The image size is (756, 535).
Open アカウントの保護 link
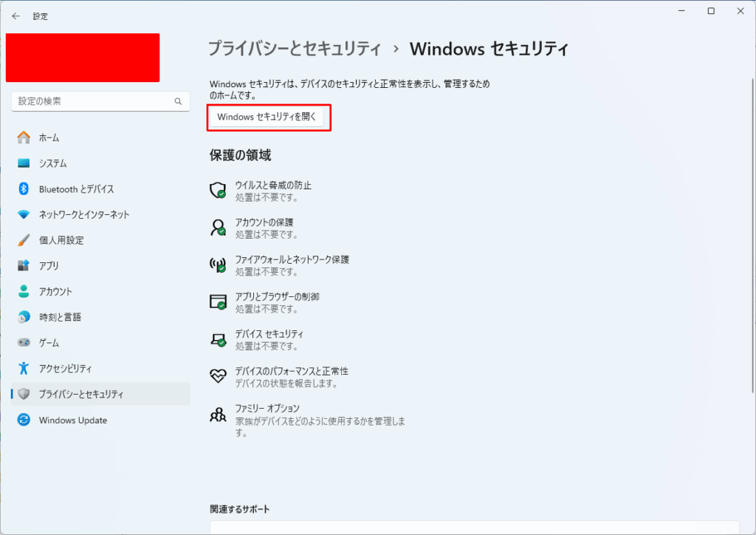point(264,222)
